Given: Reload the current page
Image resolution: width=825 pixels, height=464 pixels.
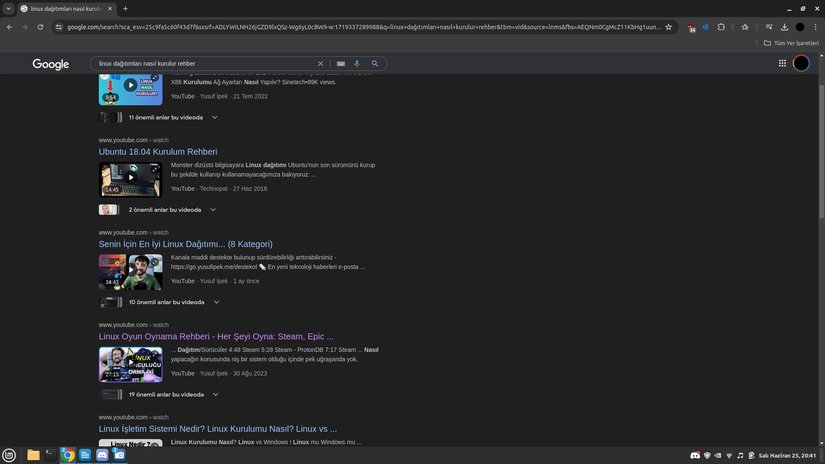Looking at the screenshot, I should (40, 27).
